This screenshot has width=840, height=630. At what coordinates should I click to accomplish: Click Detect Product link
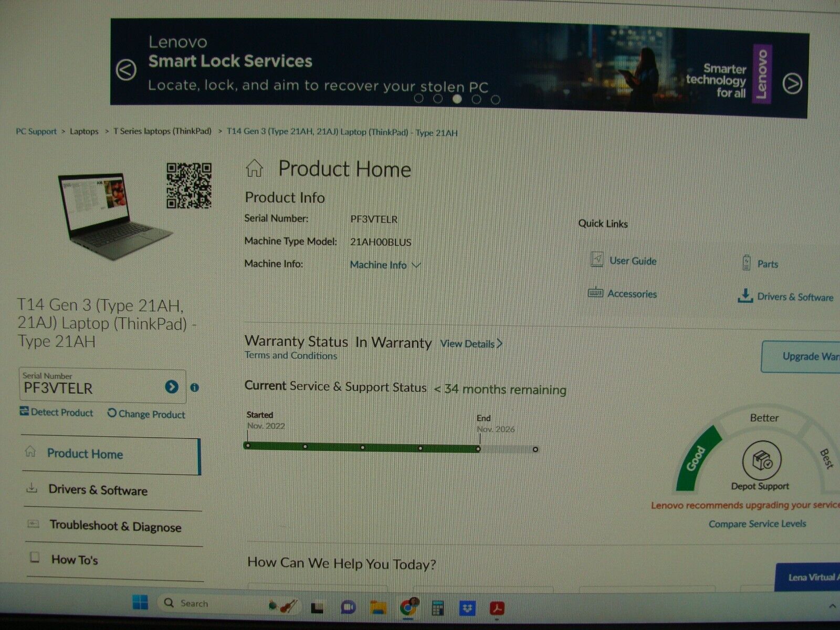[x=56, y=412]
